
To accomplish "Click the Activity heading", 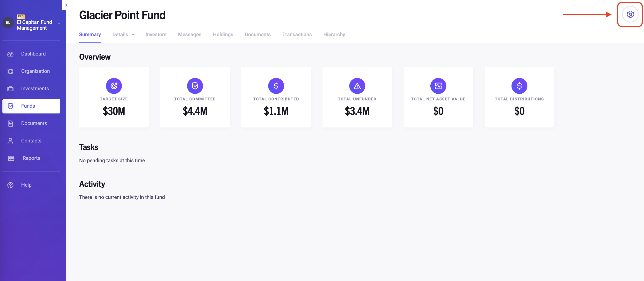I will pyautogui.click(x=92, y=184).
